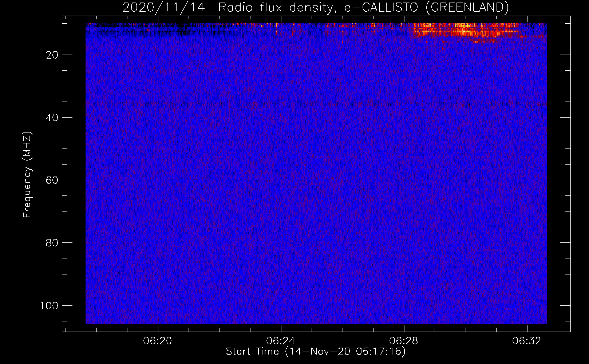Screen dimensions: 589x364
Task: Click the 60 MHz frequency tick label
Action: click(52, 180)
